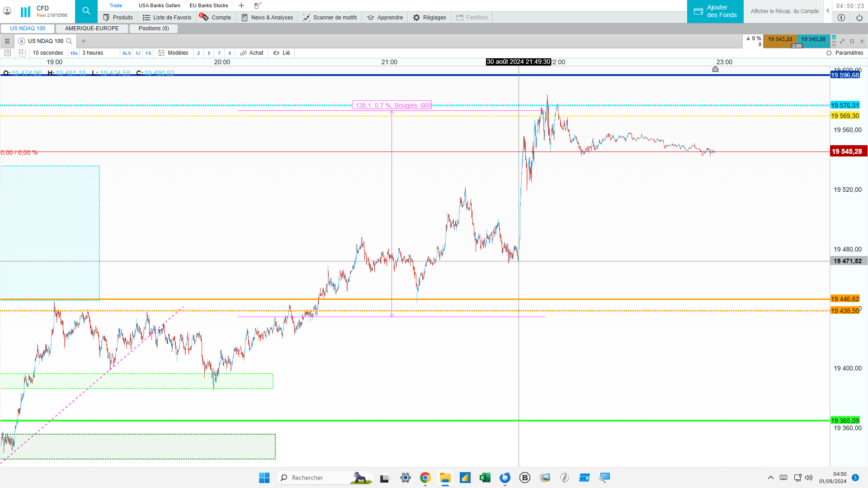The height and width of the screenshot is (488, 868).
Task: Select the 1J shortcut button
Action: coord(138,53)
